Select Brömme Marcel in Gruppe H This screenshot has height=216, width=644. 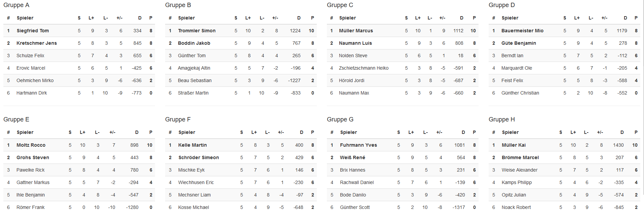coord(520,157)
